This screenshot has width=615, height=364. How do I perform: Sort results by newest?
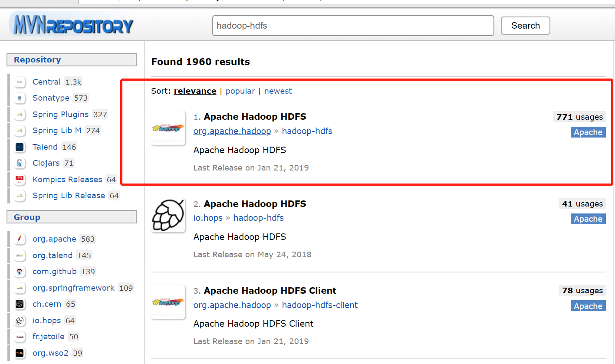point(278,91)
